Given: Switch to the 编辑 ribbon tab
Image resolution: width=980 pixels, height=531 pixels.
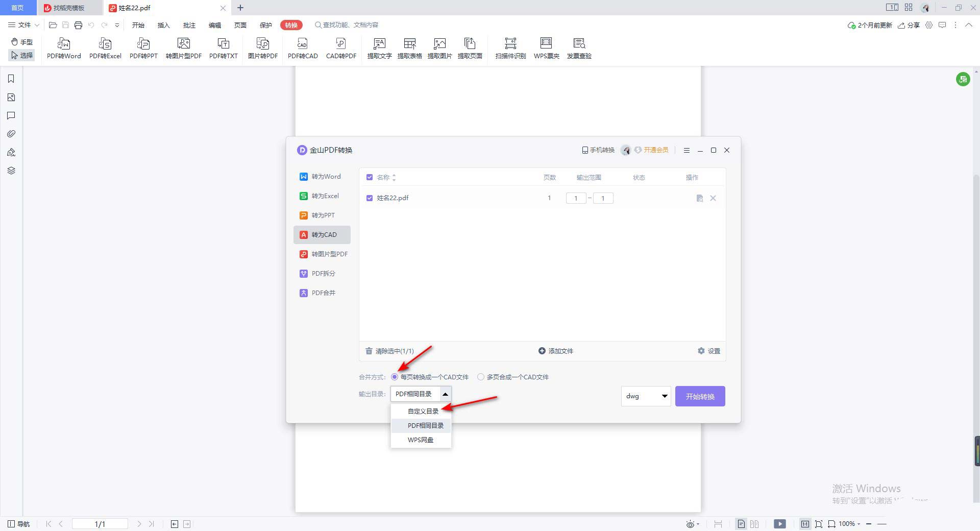Looking at the screenshot, I should pos(214,25).
